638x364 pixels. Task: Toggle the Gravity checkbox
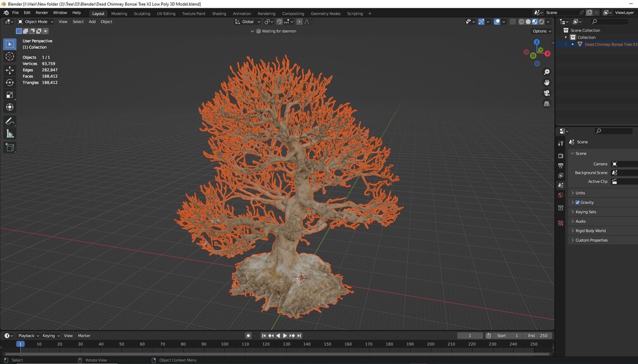tap(577, 202)
